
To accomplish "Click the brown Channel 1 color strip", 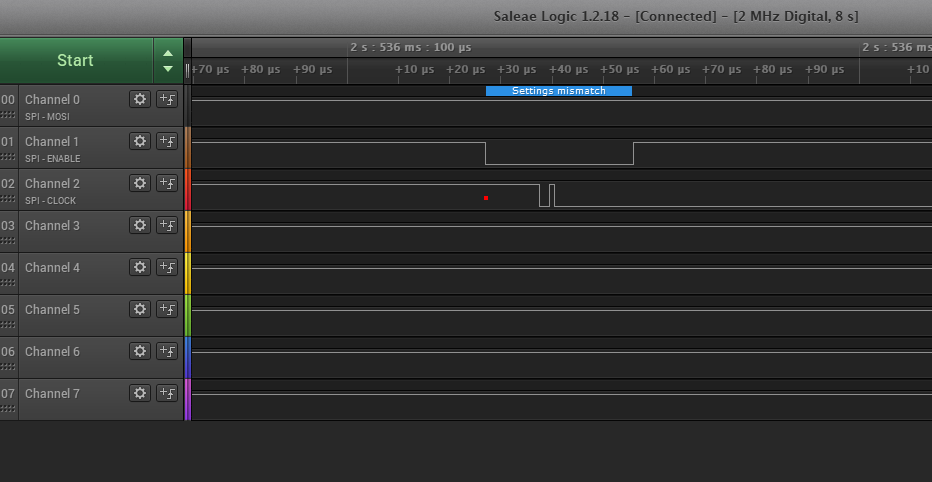I will click(188, 147).
